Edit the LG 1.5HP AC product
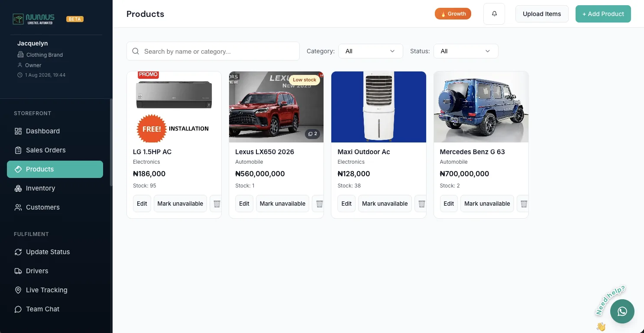The width and height of the screenshot is (644, 333). (142, 204)
